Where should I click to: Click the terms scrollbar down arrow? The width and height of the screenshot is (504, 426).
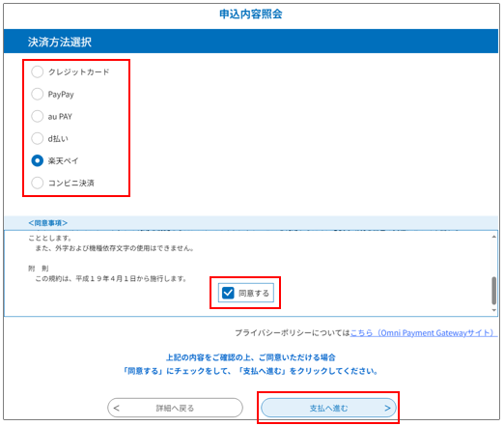point(494,310)
